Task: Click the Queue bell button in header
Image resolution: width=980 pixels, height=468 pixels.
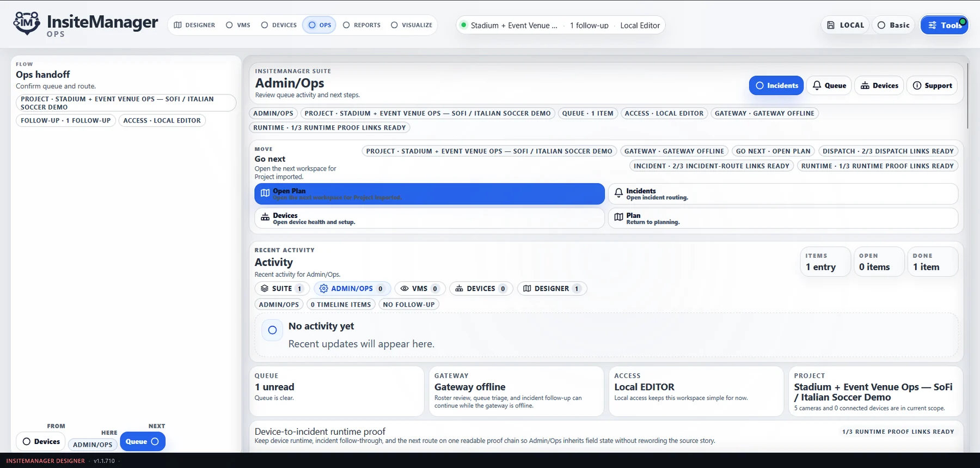Action: tap(829, 86)
